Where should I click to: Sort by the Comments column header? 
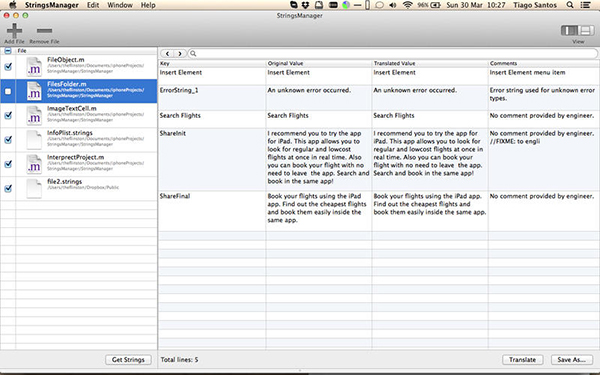click(x=543, y=63)
